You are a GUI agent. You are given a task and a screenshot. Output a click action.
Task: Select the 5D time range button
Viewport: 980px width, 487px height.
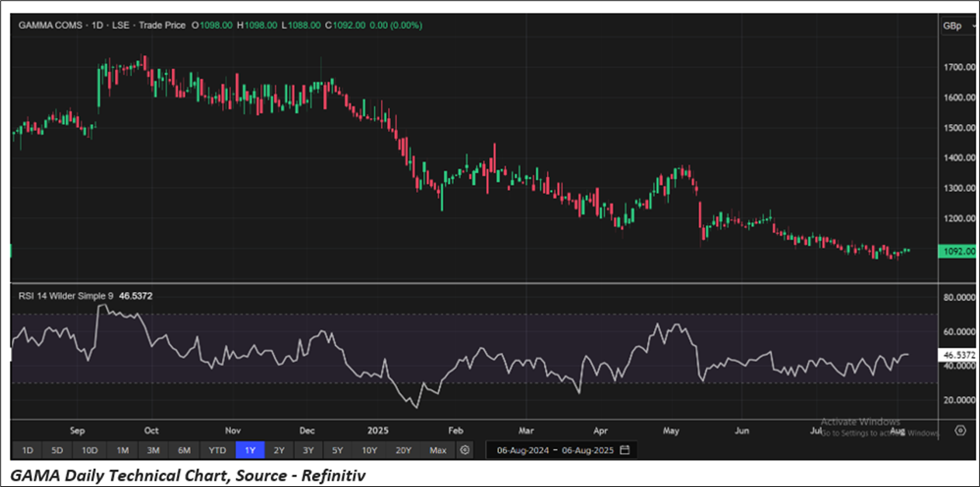tap(57, 450)
